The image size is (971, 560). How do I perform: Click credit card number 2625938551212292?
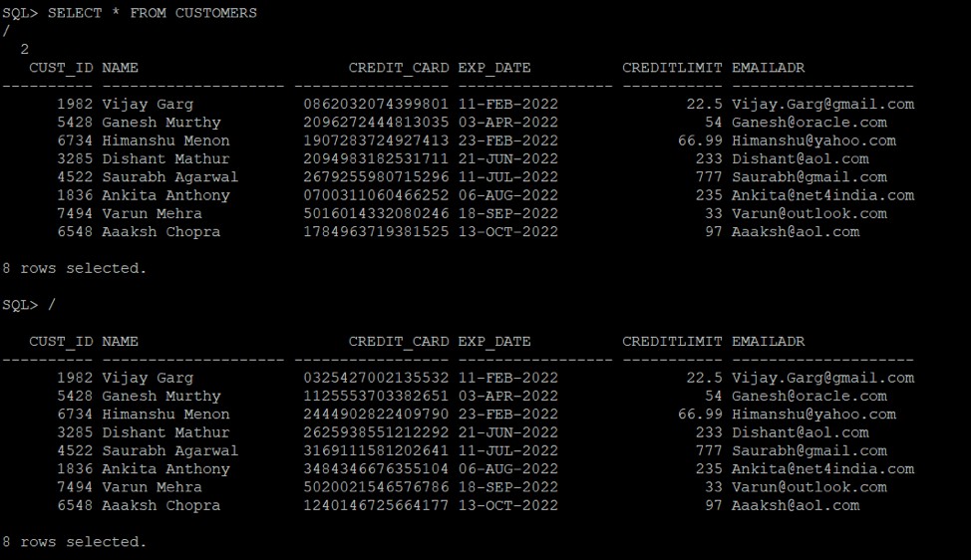(x=376, y=431)
